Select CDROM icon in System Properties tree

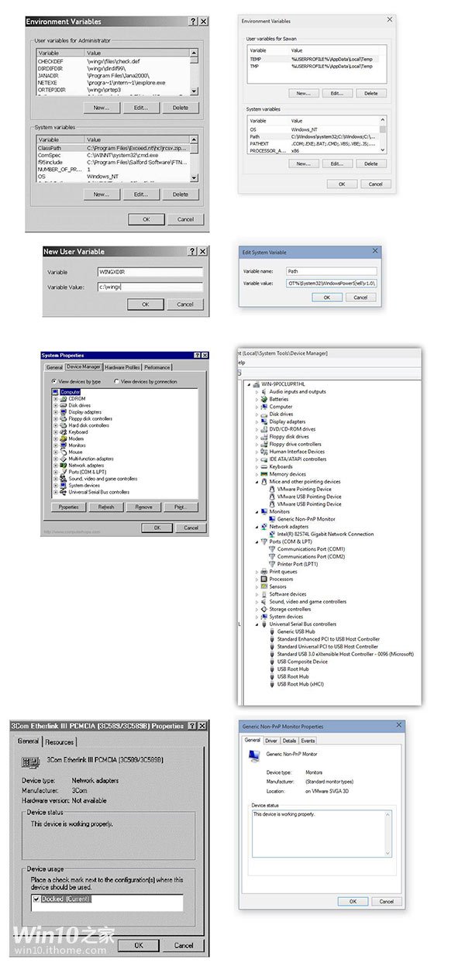(x=64, y=398)
